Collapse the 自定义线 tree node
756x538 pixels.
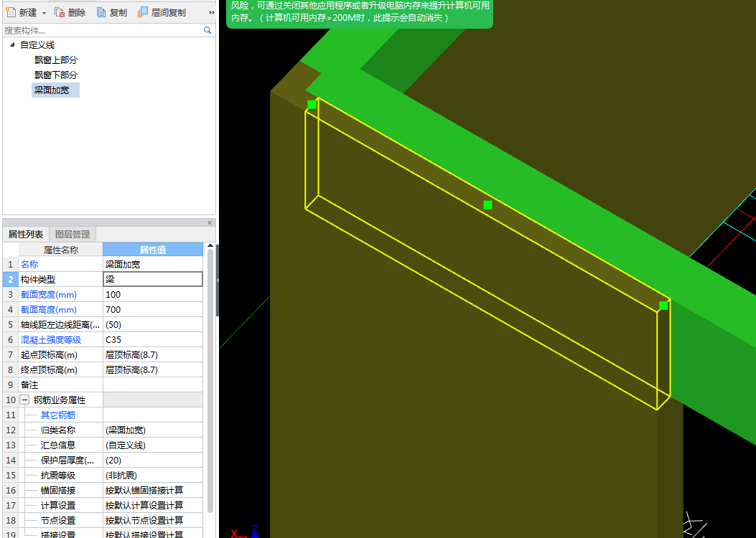12,45
